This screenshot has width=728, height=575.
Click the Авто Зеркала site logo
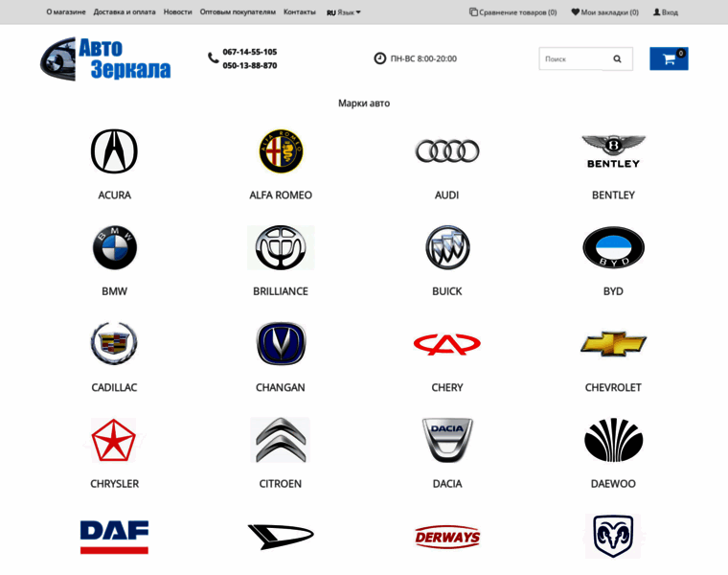[x=105, y=59]
